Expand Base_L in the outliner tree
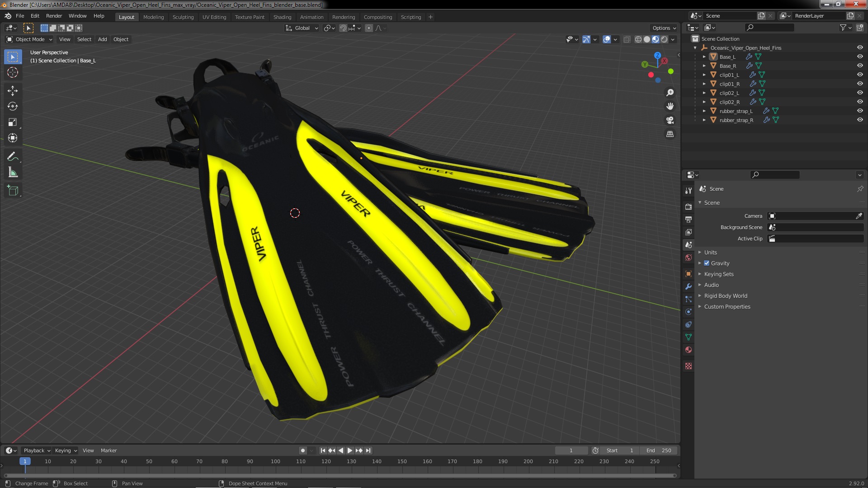Screen dimensions: 868x488 [704, 57]
